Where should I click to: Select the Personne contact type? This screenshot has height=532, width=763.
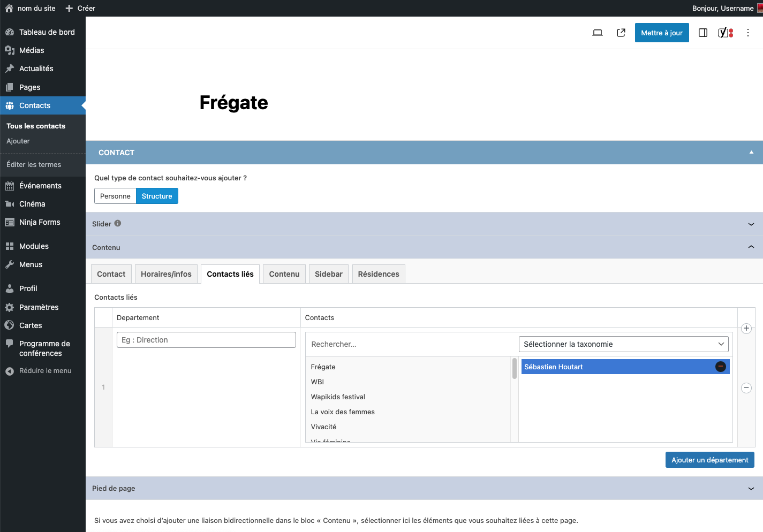coord(115,196)
